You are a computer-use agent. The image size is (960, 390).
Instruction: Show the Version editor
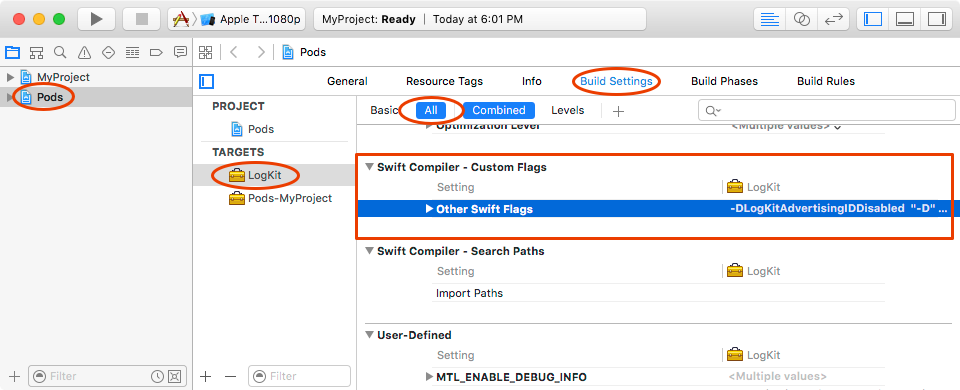pos(833,19)
